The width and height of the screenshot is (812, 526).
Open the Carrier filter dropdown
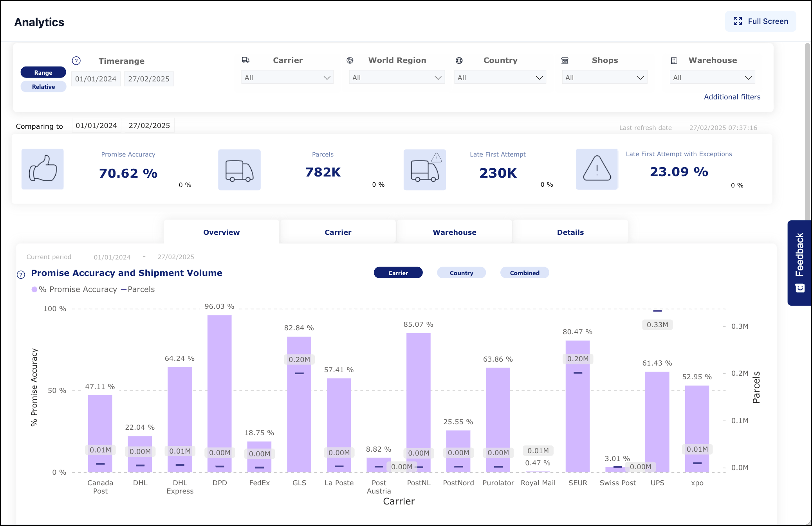[287, 77]
